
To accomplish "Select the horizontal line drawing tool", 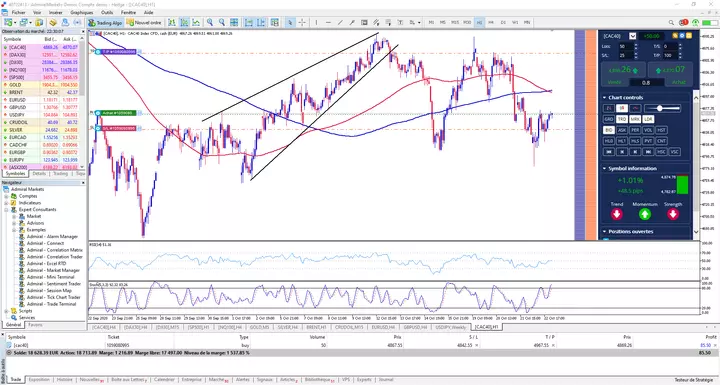I will pos(328,22).
